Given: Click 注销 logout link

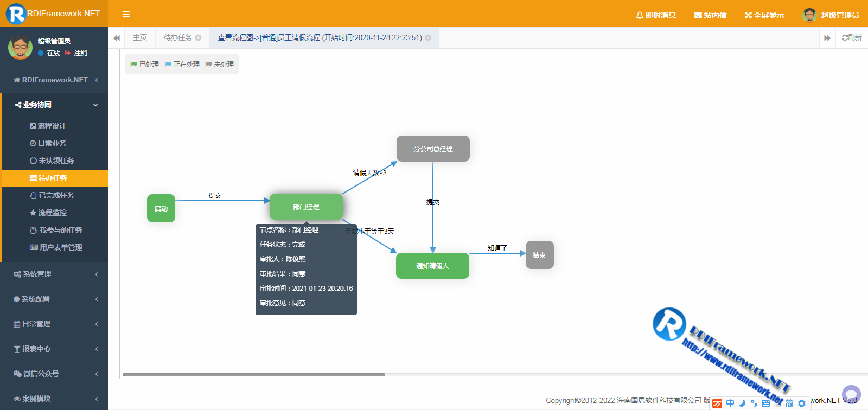Looking at the screenshot, I should [76, 53].
